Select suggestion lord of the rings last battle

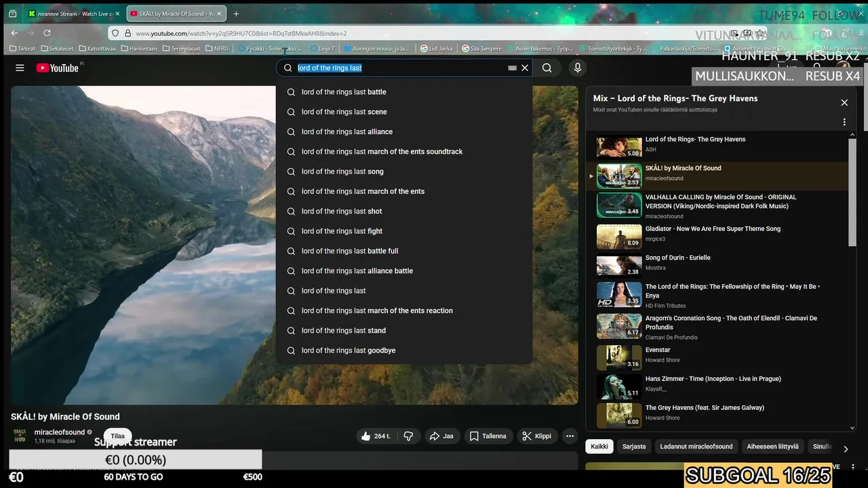click(x=403, y=92)
